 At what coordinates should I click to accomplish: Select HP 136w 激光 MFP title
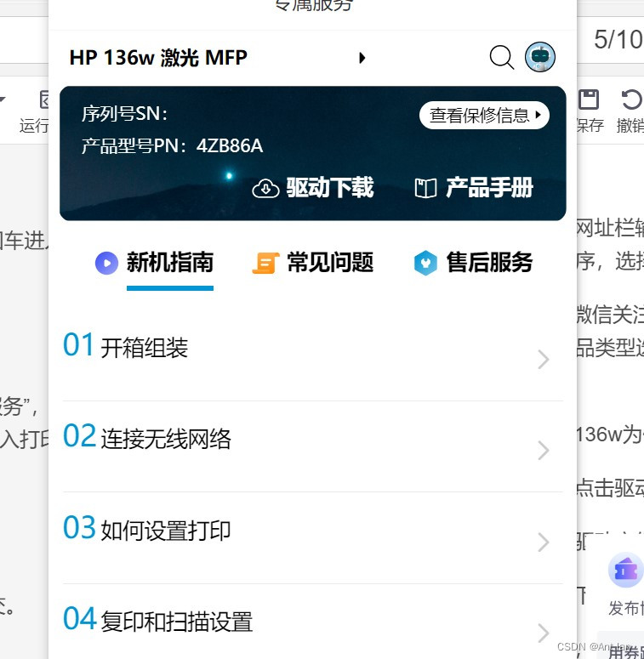point(158,58)
